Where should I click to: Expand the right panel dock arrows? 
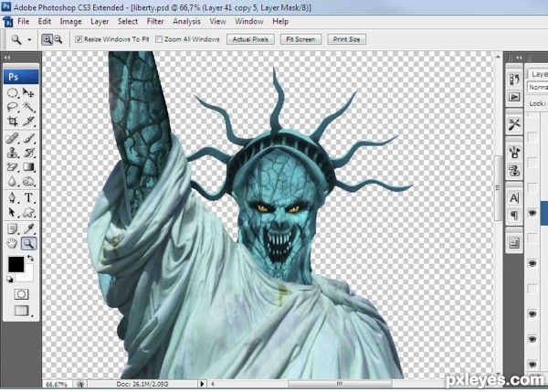[519, 58]
